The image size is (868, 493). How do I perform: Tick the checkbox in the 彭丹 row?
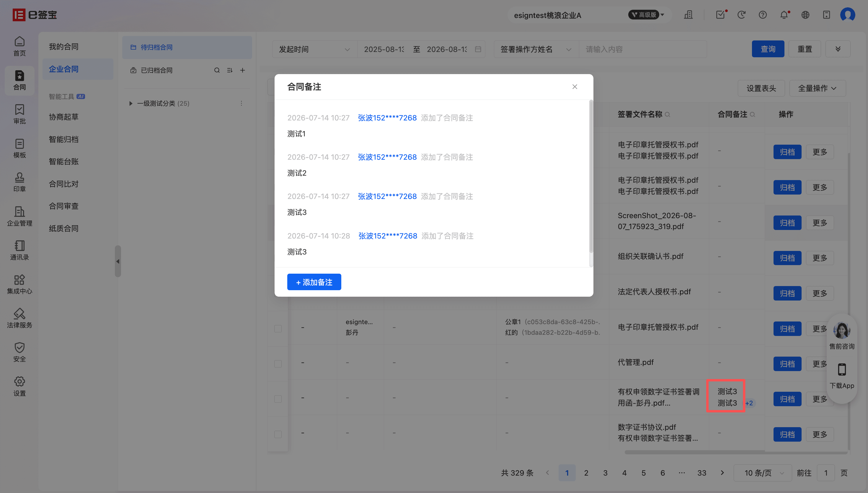click(x=278, y=329)
